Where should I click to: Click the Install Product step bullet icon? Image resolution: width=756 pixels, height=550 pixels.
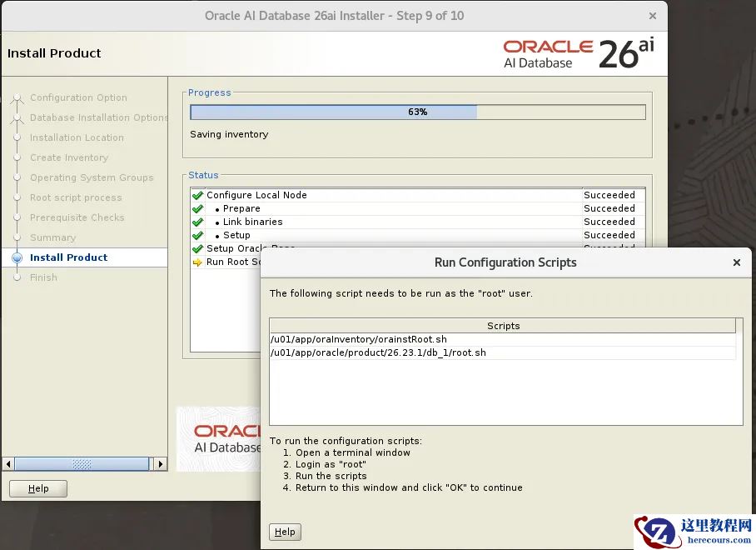point(17,257)
